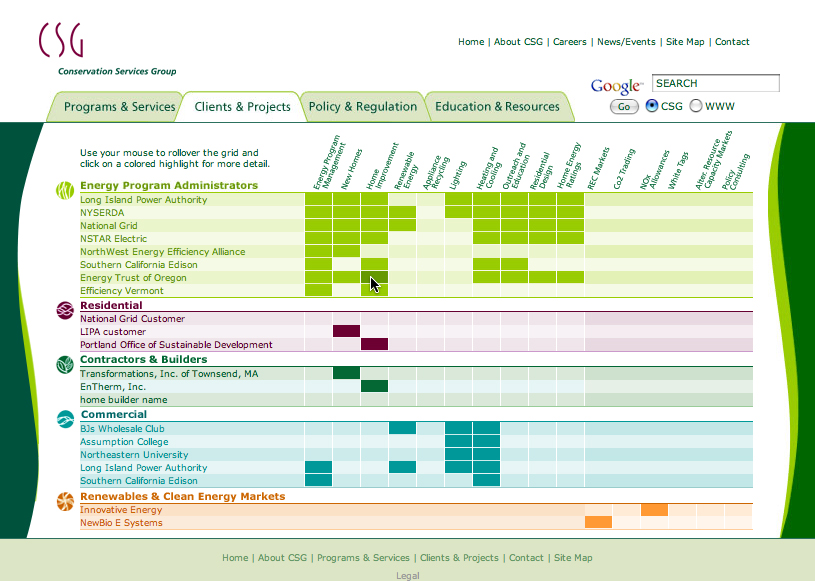The image size is (815, 581).
Task: Click the Lighting column header
Action: tap(458, 175)
